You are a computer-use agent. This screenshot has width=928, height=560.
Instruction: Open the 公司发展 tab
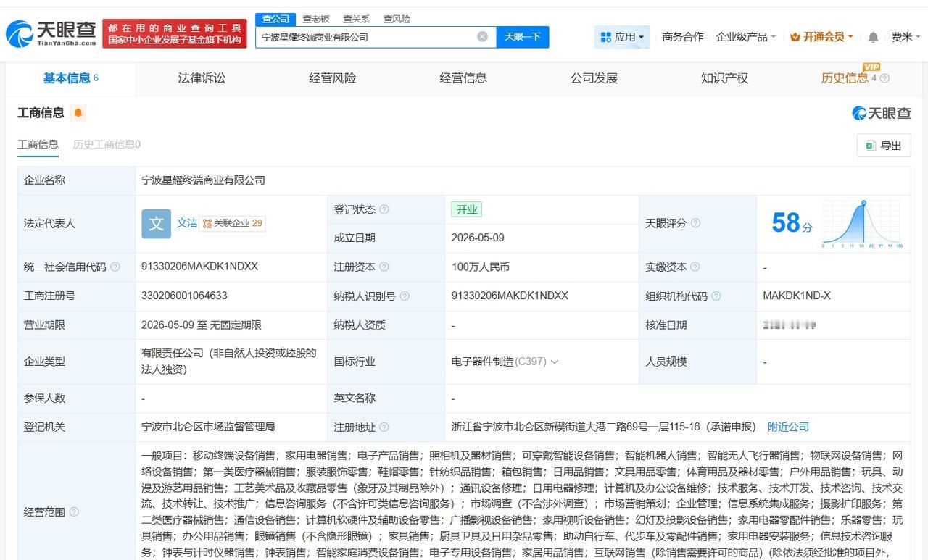point(594,78)
